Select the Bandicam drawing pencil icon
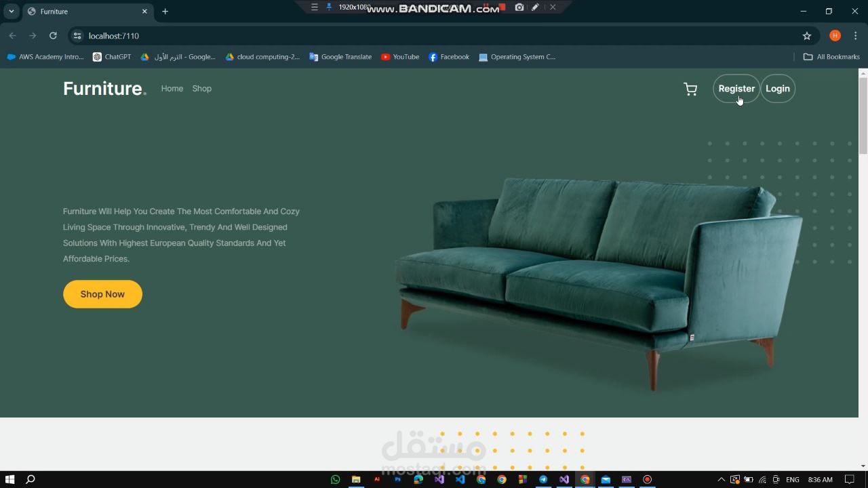Viewport: 868px width, 488px height. point(535,7)
